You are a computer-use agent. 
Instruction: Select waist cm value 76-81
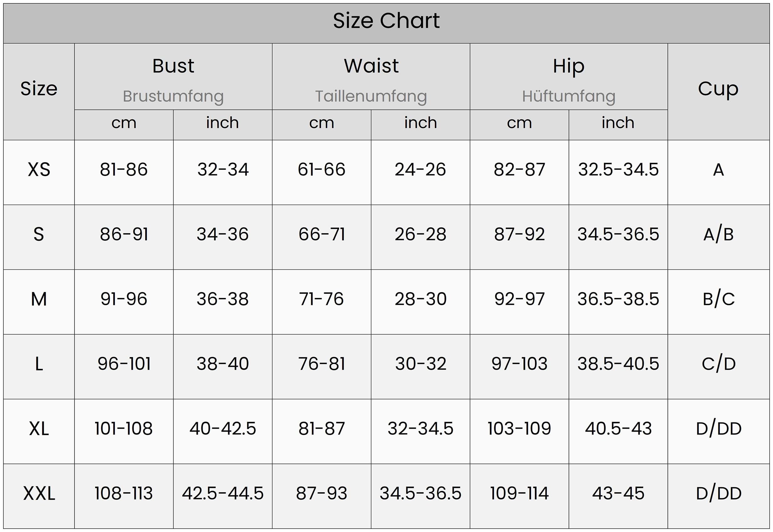[x=322, y=363]
